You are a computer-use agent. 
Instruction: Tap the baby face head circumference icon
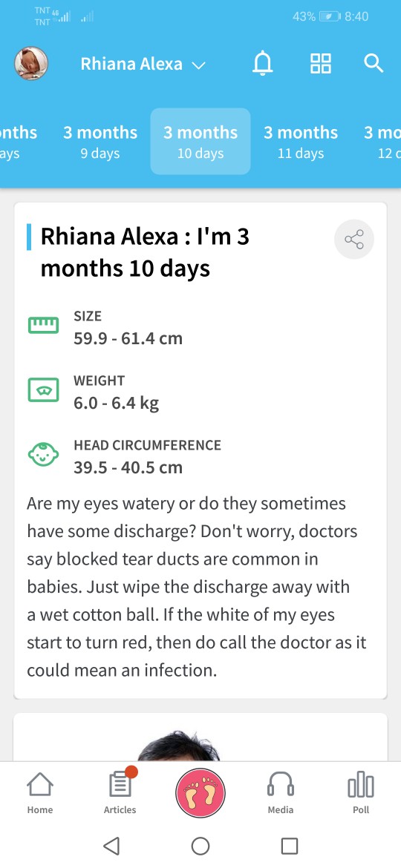point(43,455)
